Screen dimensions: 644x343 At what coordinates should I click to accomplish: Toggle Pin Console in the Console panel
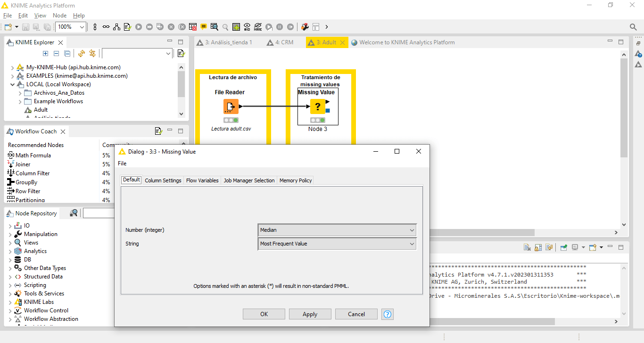(x=564, y=247)
